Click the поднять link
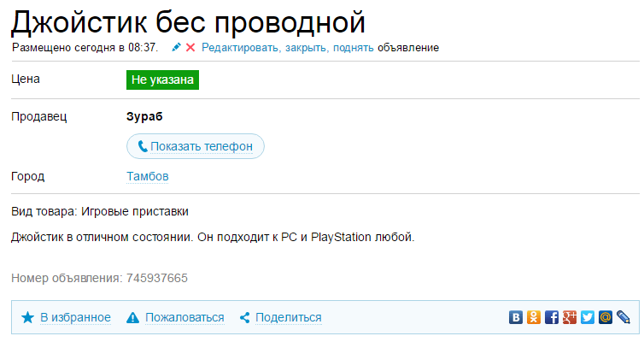The image size is (644, 342). tap(354, 48)
